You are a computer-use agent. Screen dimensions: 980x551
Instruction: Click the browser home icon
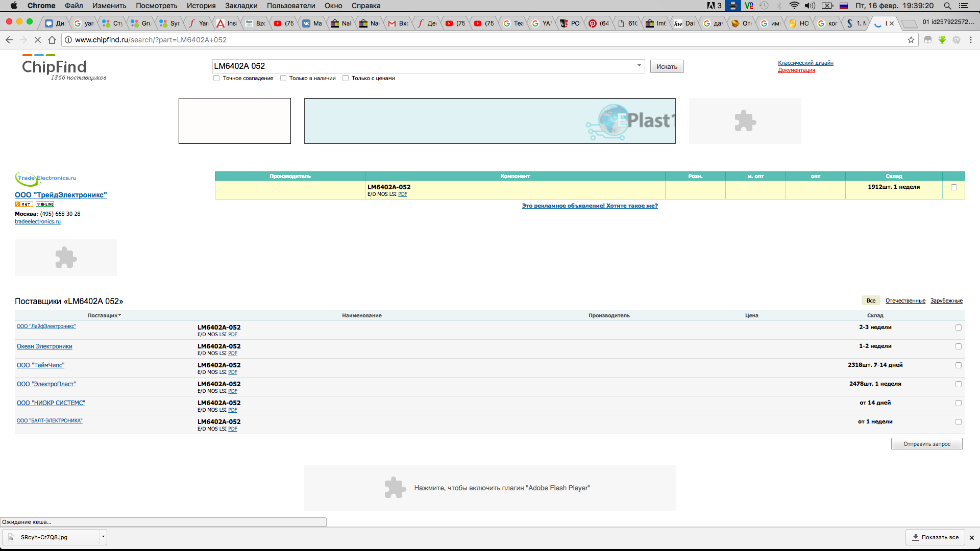pyautogui.click(x=52, y=40)
